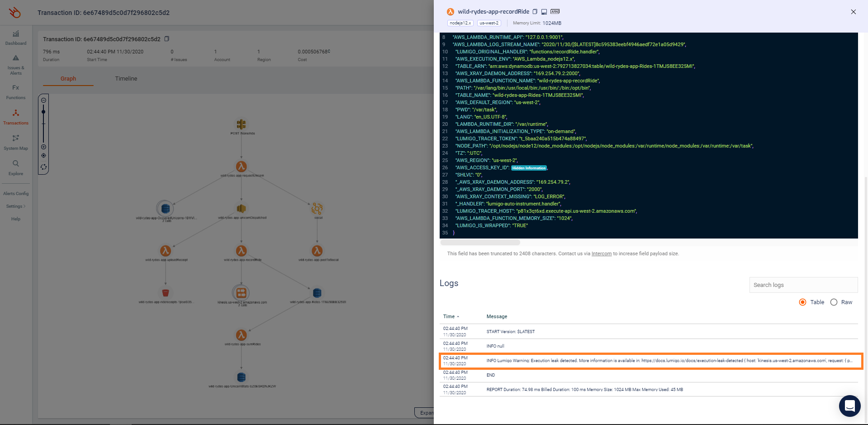Select the wild-rydes-app-uploadReceipt lambda node

point(166,251)
